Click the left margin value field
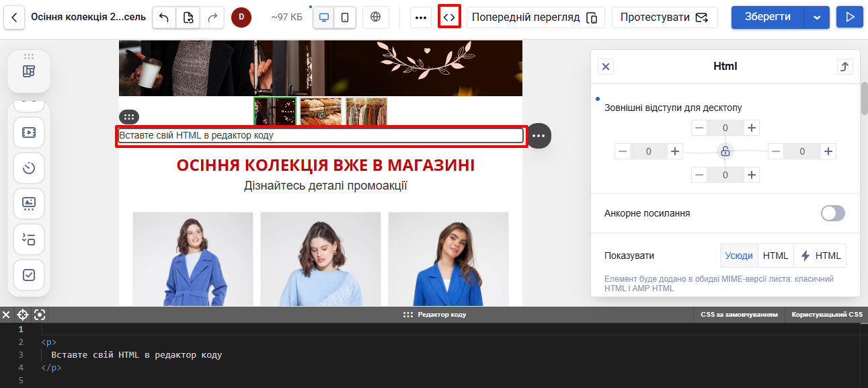868x388 pixels. pyautogui.click(x=649, y=151)
